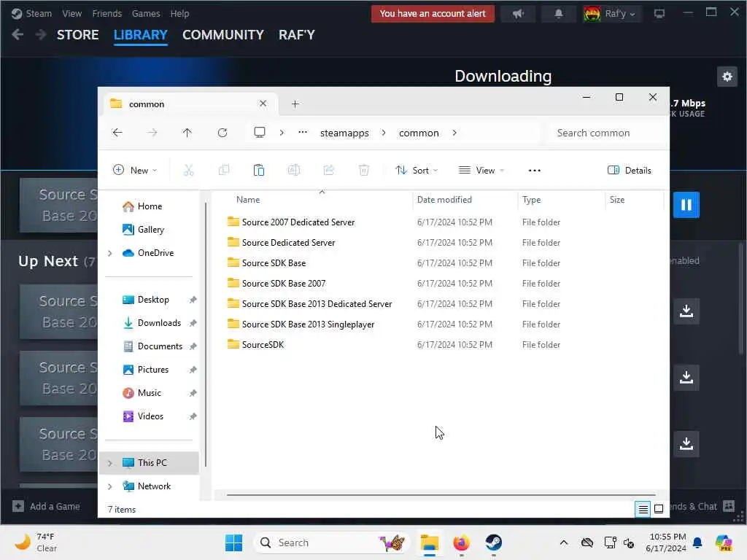Viewport: 747px width, 560px height.
Task: Open Steam big picture monitor icon
Action: 659,14
